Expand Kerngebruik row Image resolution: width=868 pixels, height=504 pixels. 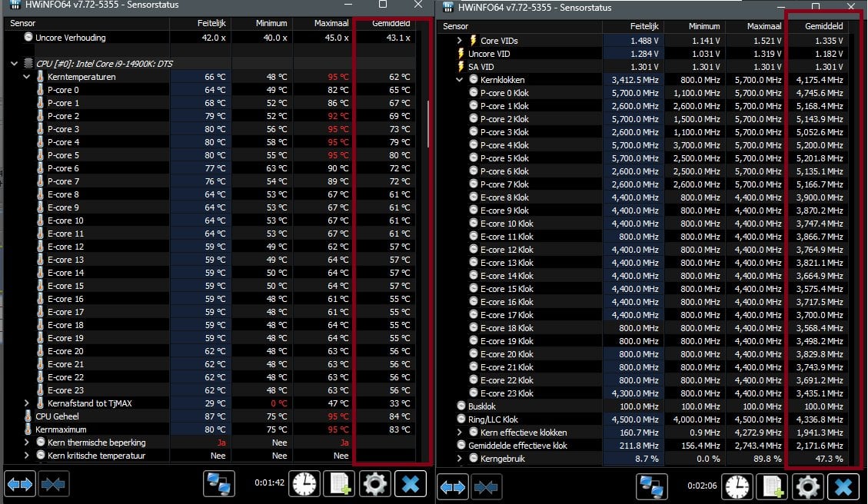point(459,458)
